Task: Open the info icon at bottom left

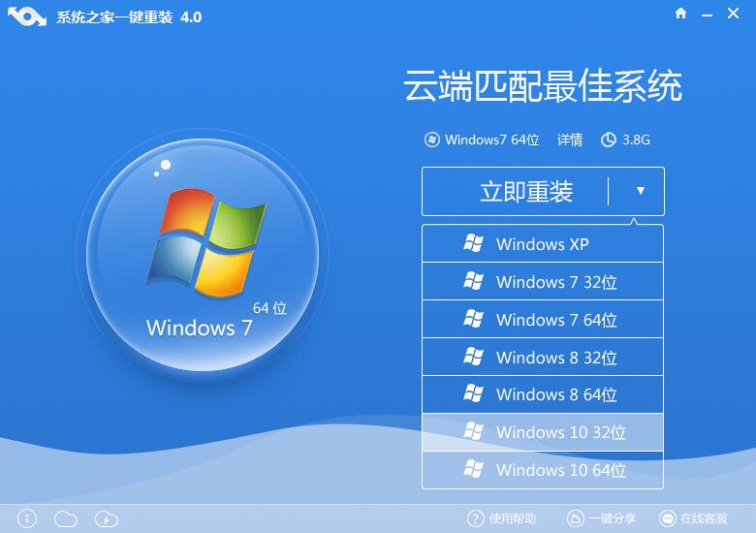Action: [27, 519]
